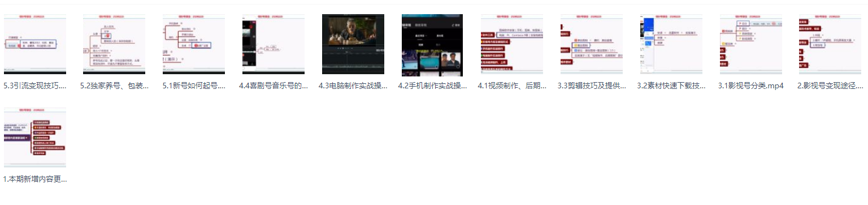This screenshot has width=868, height=205.
Task: Open the 5.3引流变现技巧 video thumbnail
Action: pyautogui.click(x=35, y=44)
